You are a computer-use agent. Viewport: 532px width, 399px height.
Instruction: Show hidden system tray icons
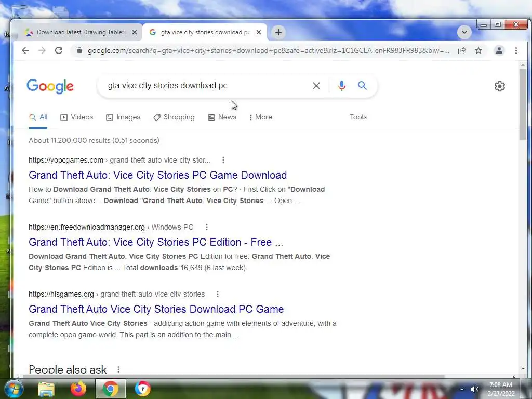[462, 389]
